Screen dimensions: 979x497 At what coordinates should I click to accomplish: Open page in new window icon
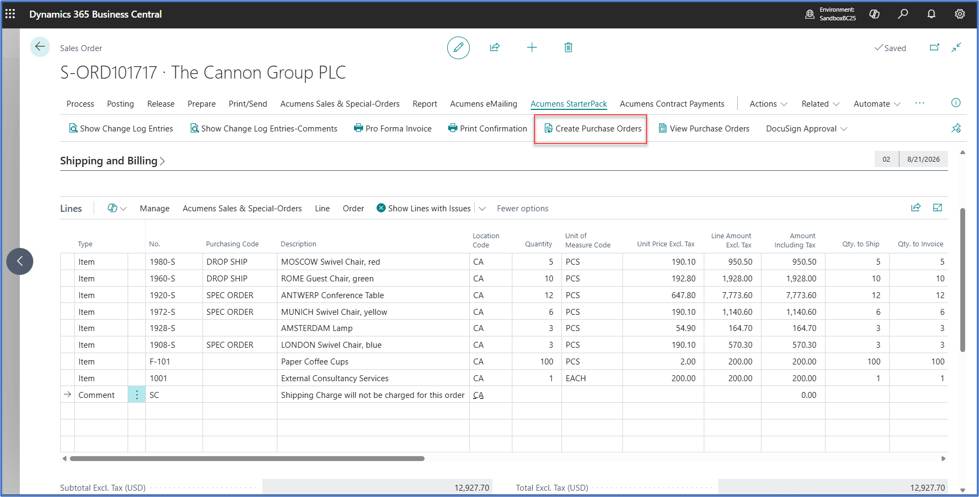click(x=934, y=47)
